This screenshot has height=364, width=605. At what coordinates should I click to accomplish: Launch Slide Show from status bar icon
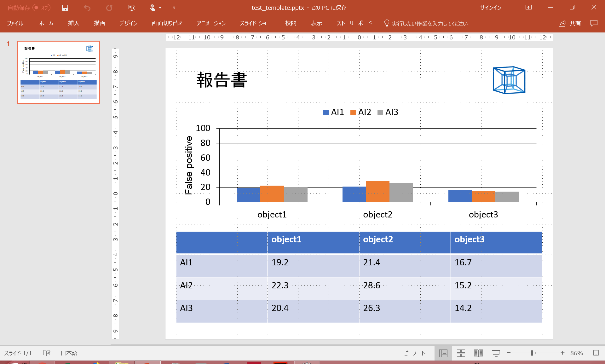pyautogui.click(x=496, y=353)
